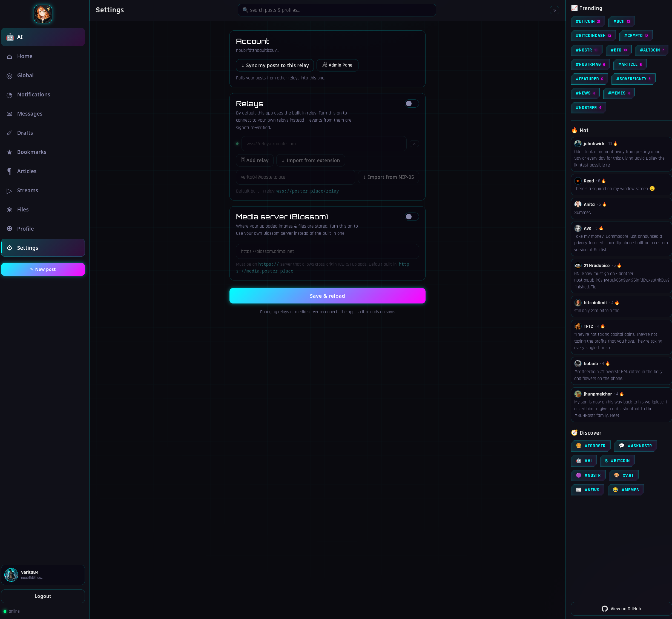Viewport: 672px width, 619px height.
Task: Open verita84 user profile card
Action: [43, 575]
